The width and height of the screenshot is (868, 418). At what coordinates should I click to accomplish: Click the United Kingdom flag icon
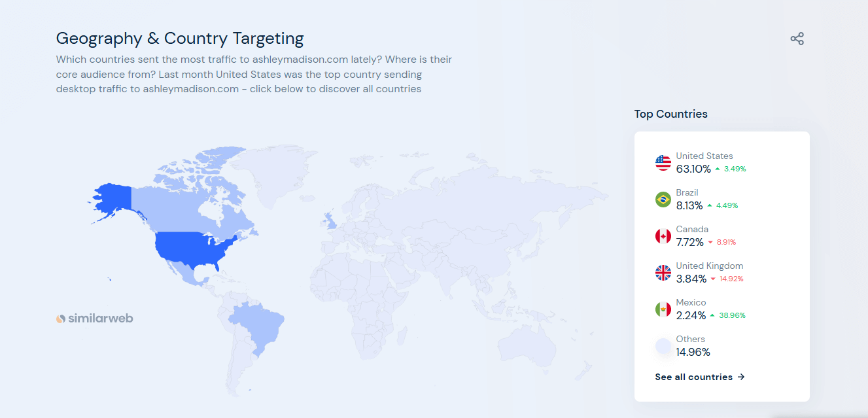[663, 273]
